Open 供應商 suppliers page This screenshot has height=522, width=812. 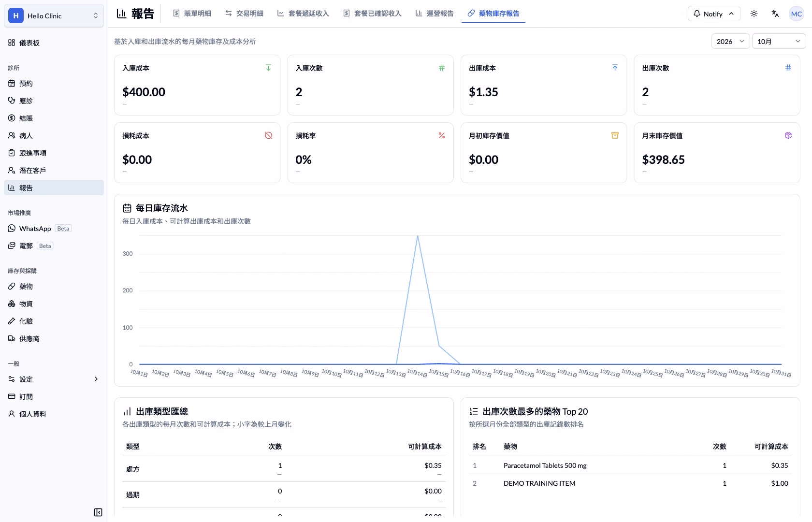[54, 339]
